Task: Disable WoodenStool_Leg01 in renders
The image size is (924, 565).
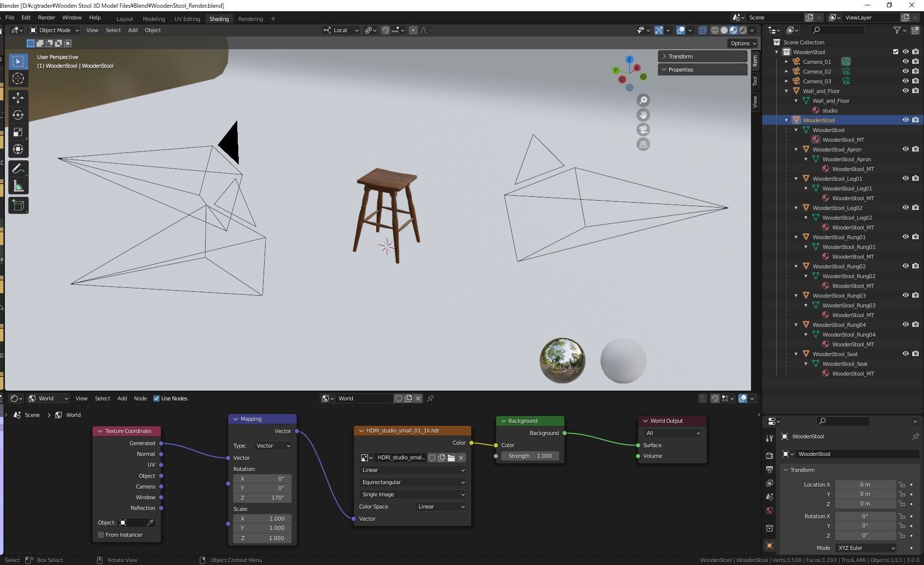Action: (916, 178)
